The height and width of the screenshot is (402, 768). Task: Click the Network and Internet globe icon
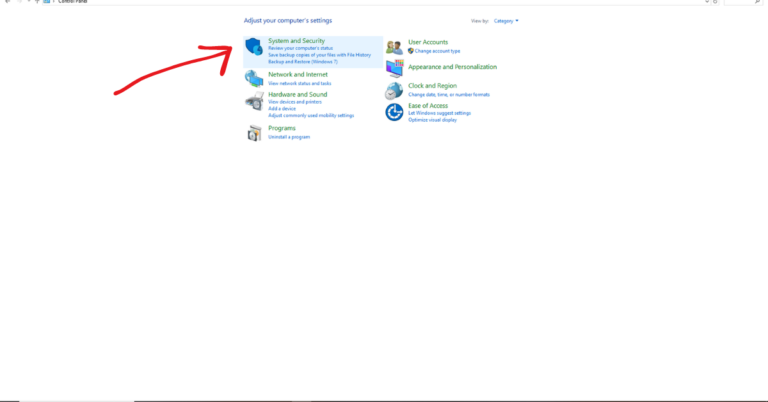click(x=254, y=78)
